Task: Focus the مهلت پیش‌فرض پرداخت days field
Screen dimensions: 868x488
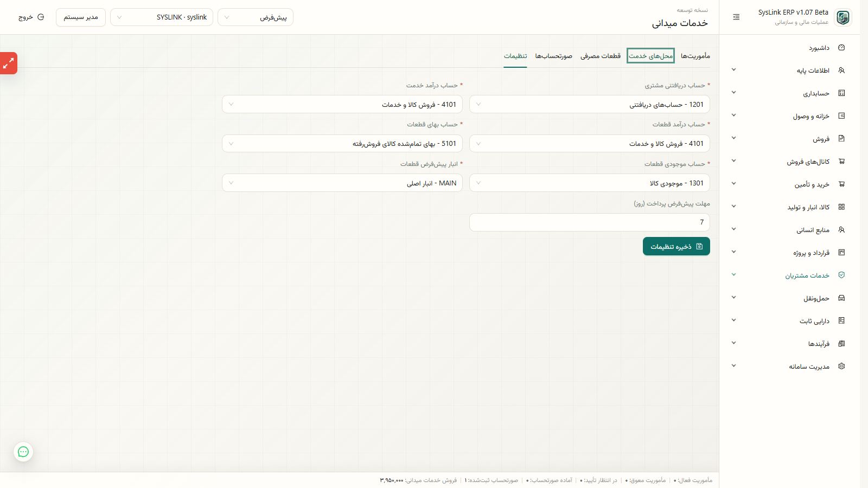Action: click(589, 222)
